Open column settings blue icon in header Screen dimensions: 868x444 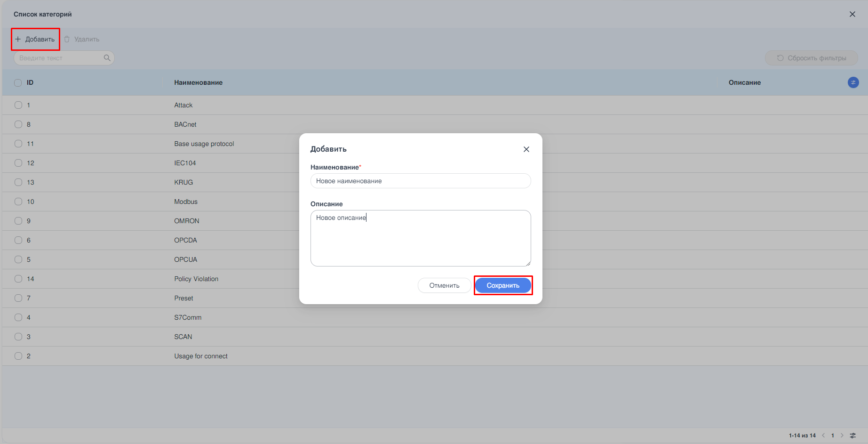point(853,82)
